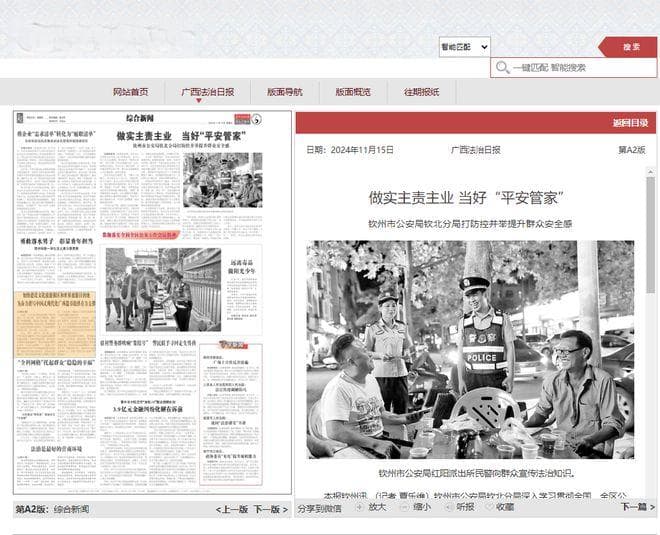Click the 远离毒品 做阳光少年 article
This screenshot has height=535, width=660.
(x=242, y=290)
